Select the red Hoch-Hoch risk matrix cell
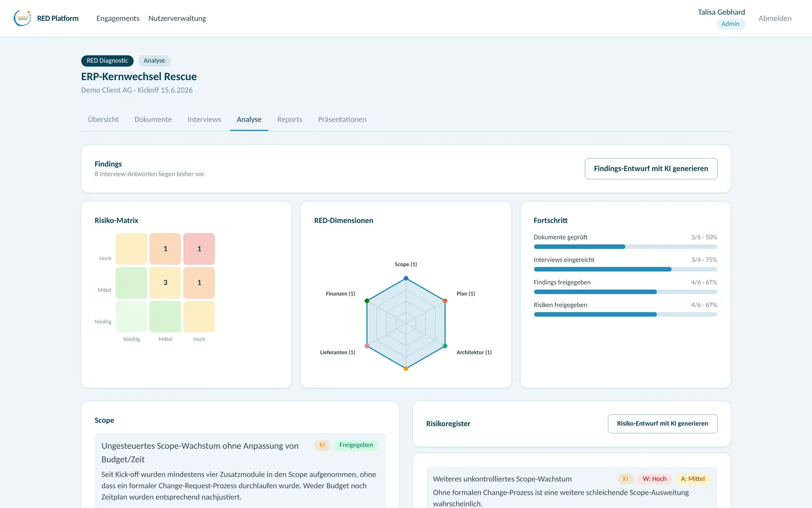 pos(199,249)
